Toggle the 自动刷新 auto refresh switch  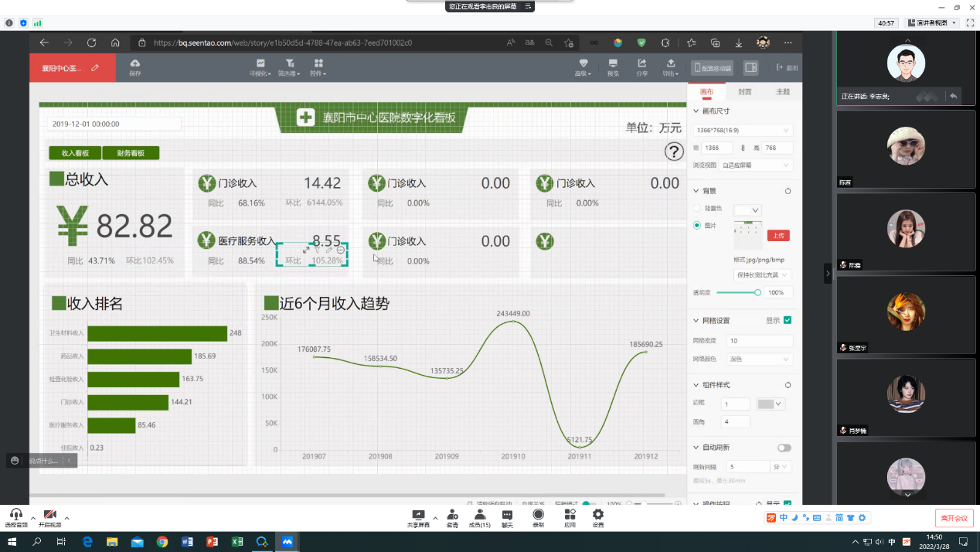coord(784,448)
